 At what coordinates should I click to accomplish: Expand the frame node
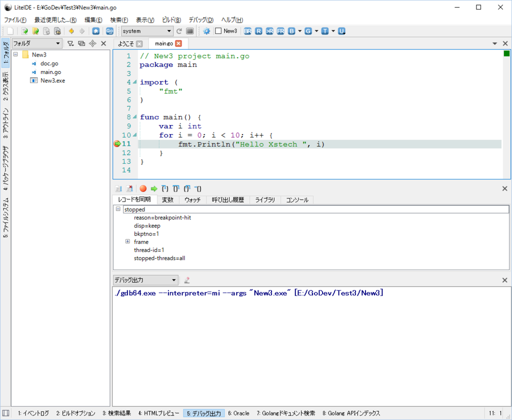coord(127,241)
